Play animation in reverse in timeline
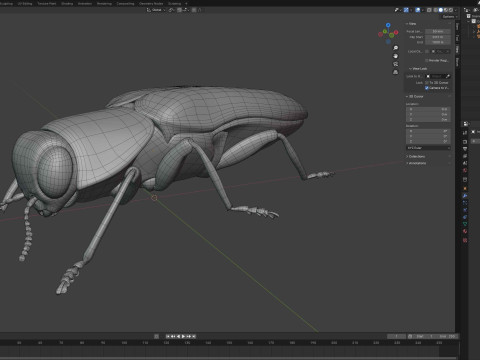 pos(178,336)
